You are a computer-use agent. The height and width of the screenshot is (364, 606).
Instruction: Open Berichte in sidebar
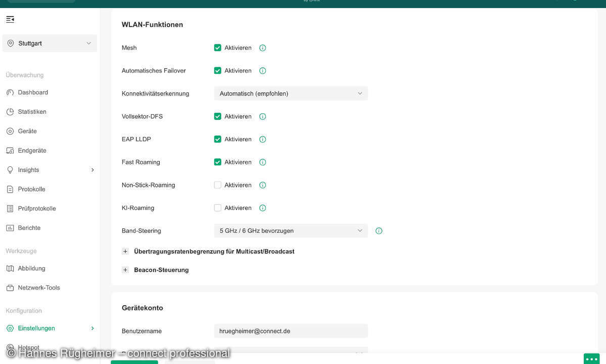tap(29, 227)
